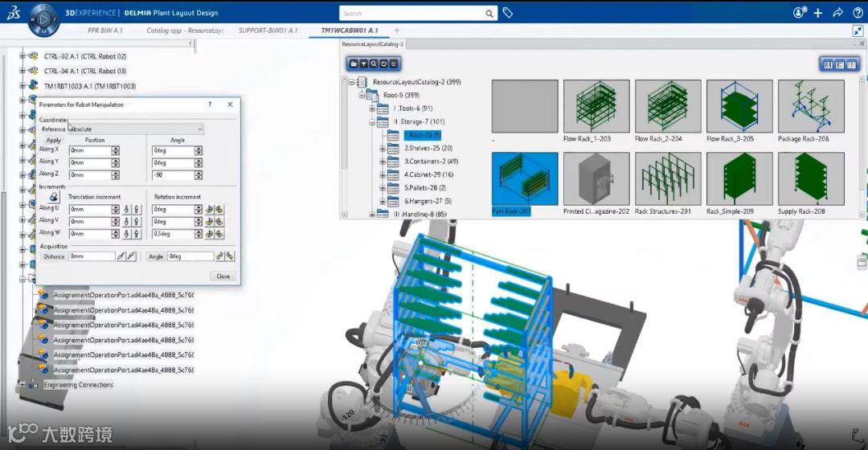The image size is (868, 450).
Task: Select the TM1WCABW01 A.1 tab
Action: click(350, 31)
